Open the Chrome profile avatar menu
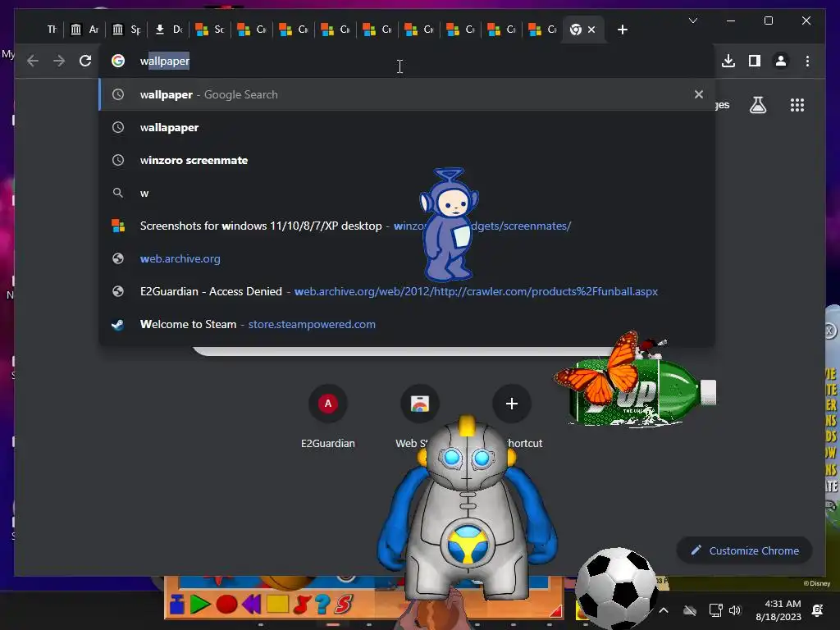The image size is (840, 630). click(781, 61)
